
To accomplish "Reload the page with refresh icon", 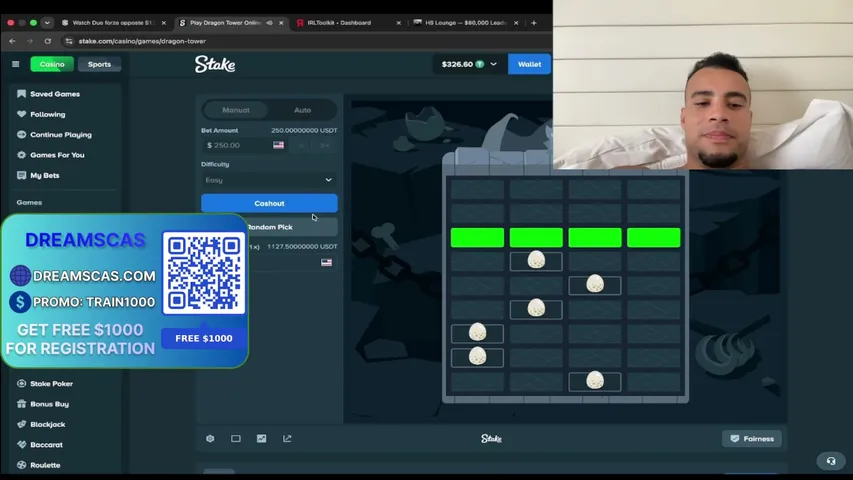I will coord(48,41).
